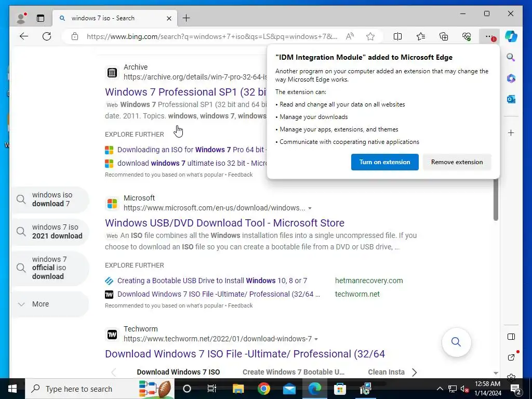The image size is (532, 399).
Task: Select Download Windows 7 ISO section tab
Action: [x=178, y=372]
